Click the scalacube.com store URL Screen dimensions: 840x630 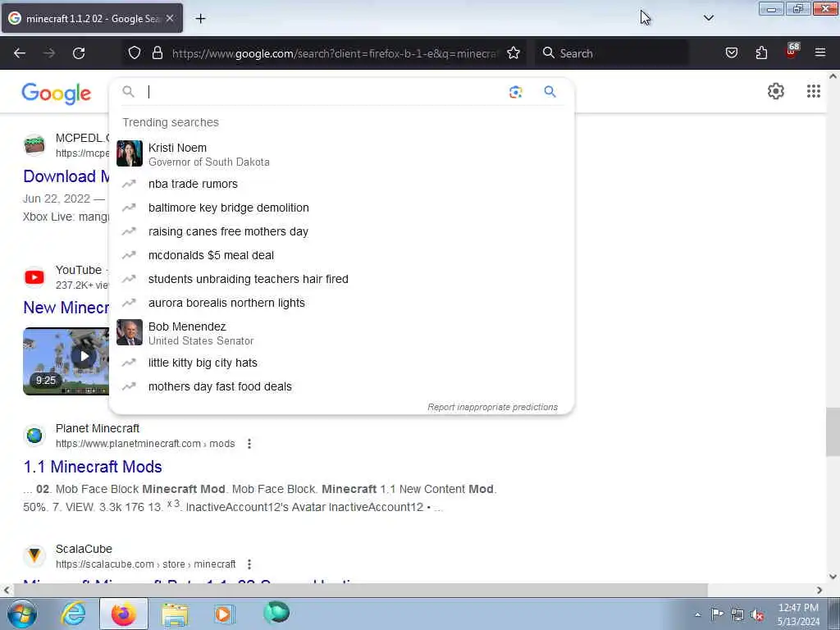click(x=146, y=564)
